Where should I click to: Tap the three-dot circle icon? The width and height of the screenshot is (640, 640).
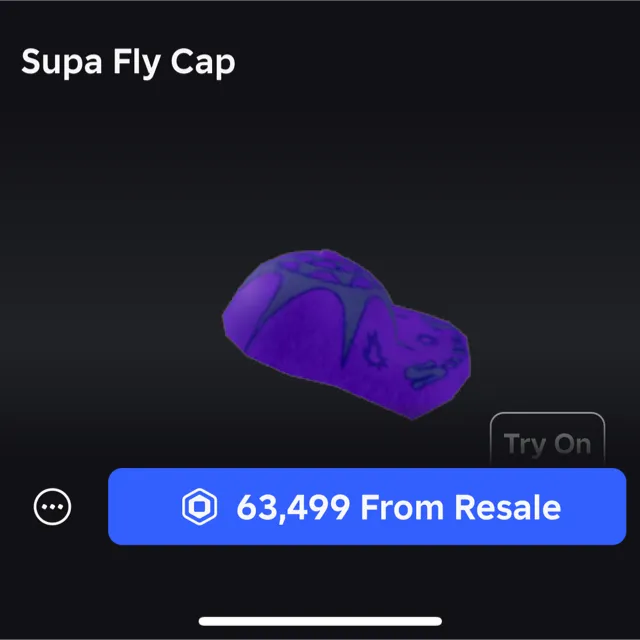click(52, 507)
